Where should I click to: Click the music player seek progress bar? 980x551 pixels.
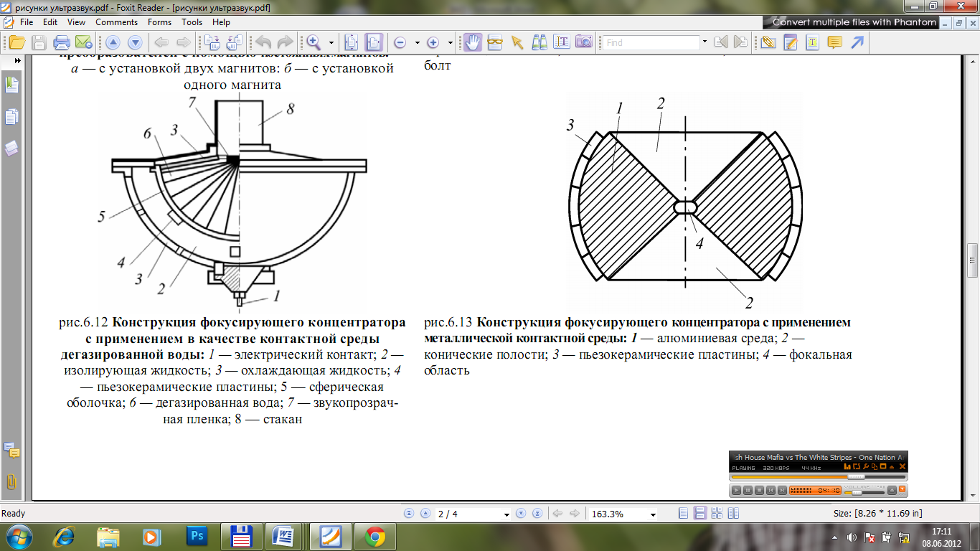[x=818, y=476]
